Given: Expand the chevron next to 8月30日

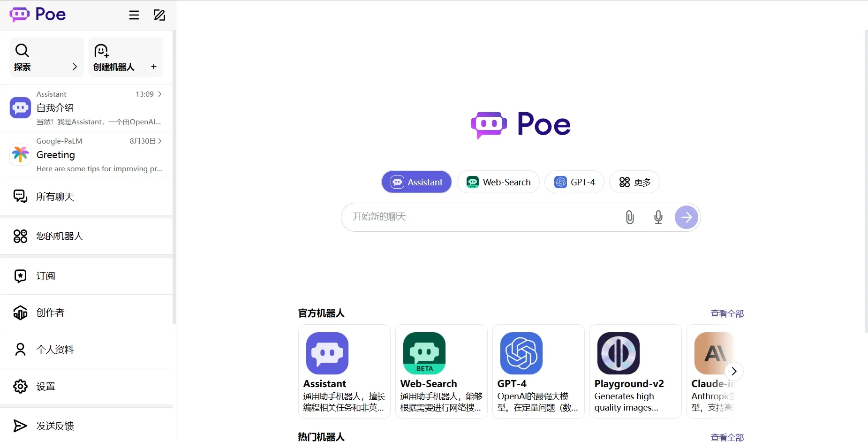Looking at the screenshot, I should [160, 141].
